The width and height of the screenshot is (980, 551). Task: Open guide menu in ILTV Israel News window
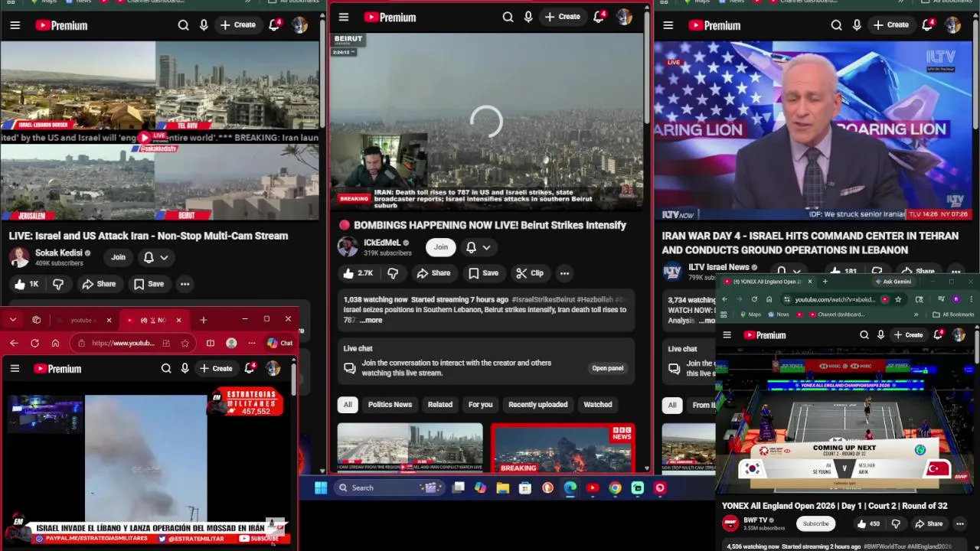click(x=668, y=25)
